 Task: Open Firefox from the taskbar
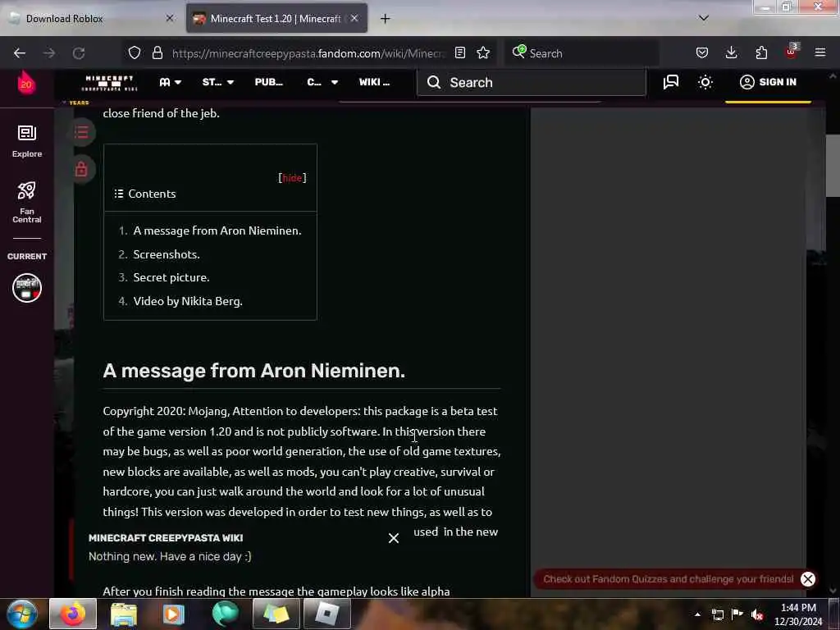[x=73, y=614]
